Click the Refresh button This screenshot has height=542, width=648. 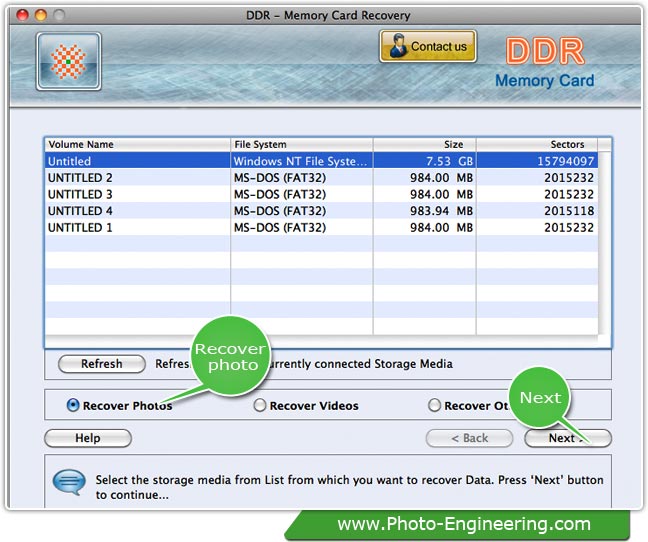[102, 364]
